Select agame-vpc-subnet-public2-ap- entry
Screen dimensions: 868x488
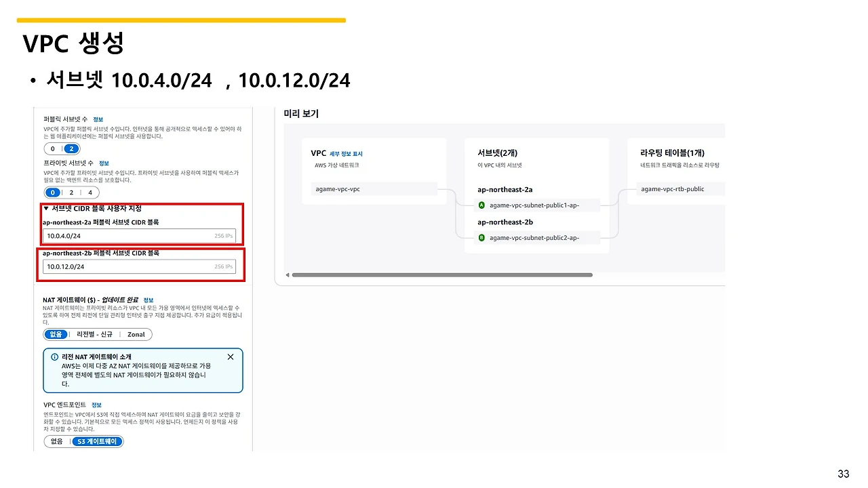coord(537,238)
